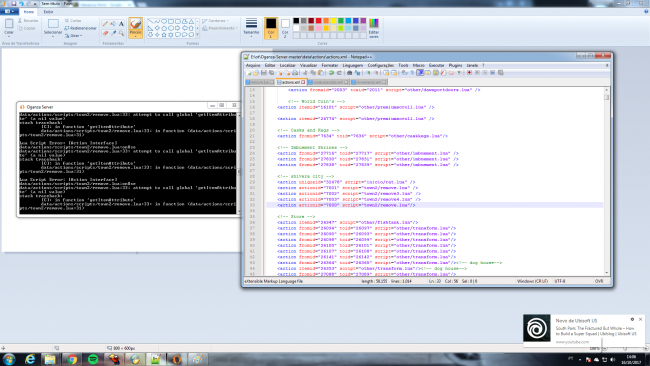Click Copiar in Paint clipboard group
Image resolution: width=650 pixels, height=366 pixels.
coord(27,28)
